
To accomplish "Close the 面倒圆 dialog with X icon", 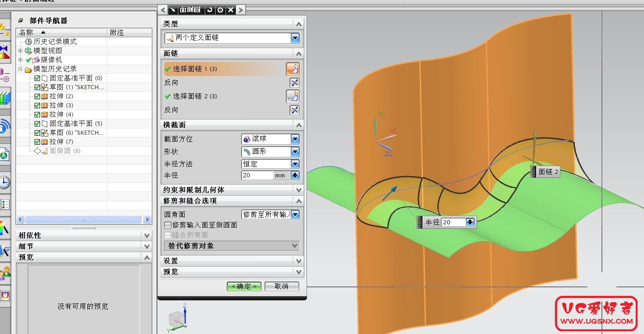I will click(231, 10).
